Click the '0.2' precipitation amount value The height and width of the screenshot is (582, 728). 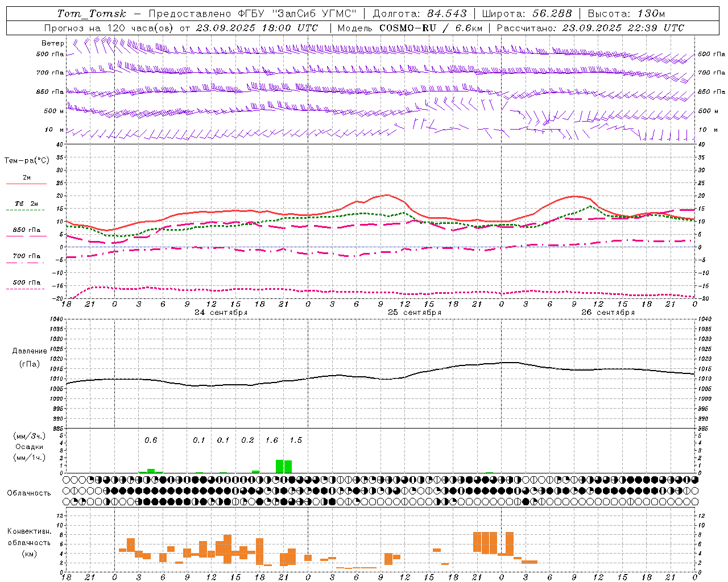[x=247, y=440]
